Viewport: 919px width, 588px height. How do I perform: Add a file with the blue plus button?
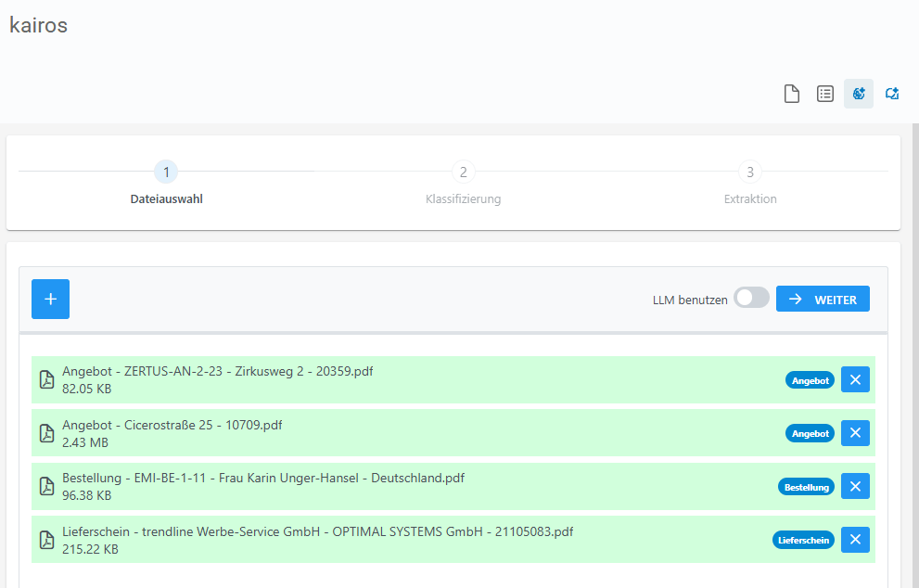pyautogui.click(x=50, y=299)
